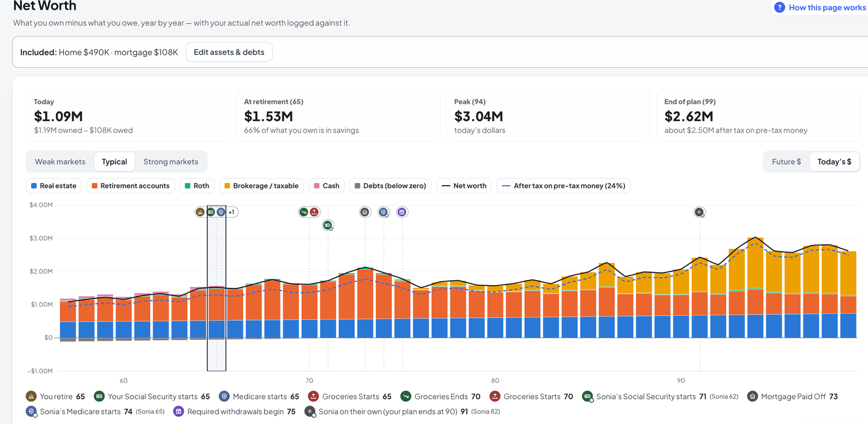This screenshot has width=868, height=424.
Task: Toggle the Debts (below zero) series
Action: click(391, 186)
